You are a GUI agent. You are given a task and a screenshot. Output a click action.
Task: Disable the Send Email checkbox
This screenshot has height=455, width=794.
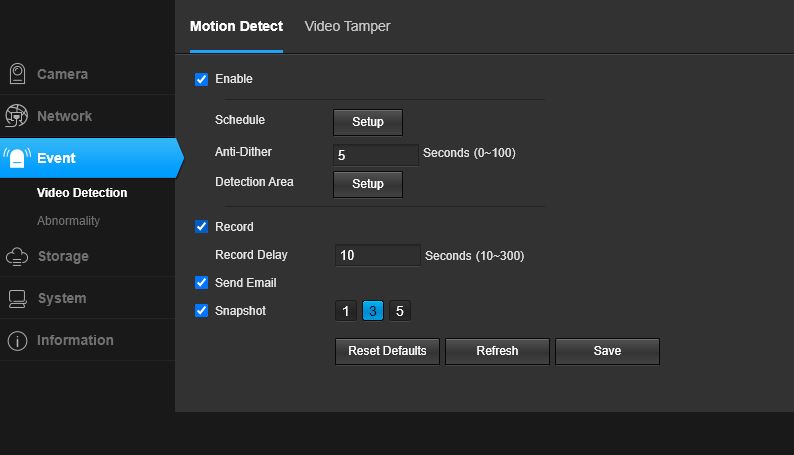[202, 282]
